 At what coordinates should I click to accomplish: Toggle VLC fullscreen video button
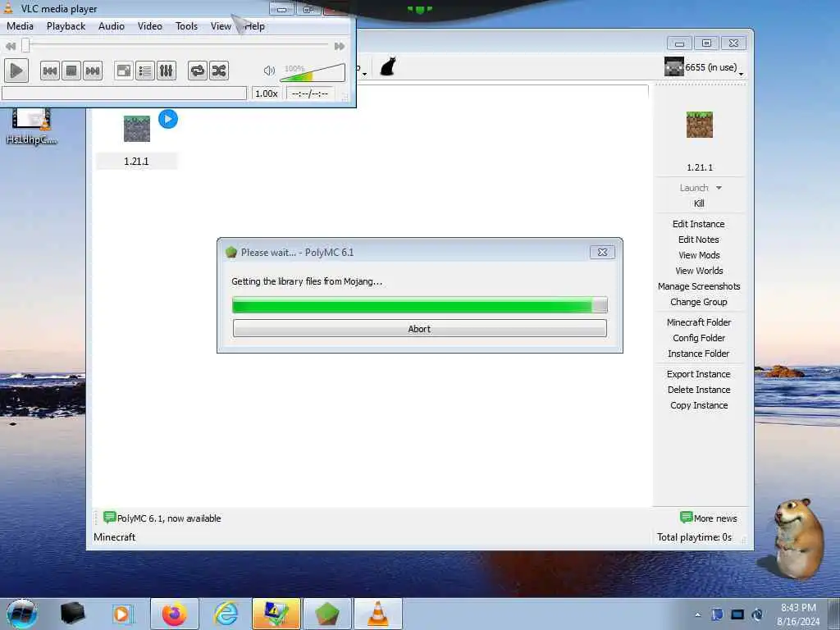pyautogui.click(x=124, y=71)
